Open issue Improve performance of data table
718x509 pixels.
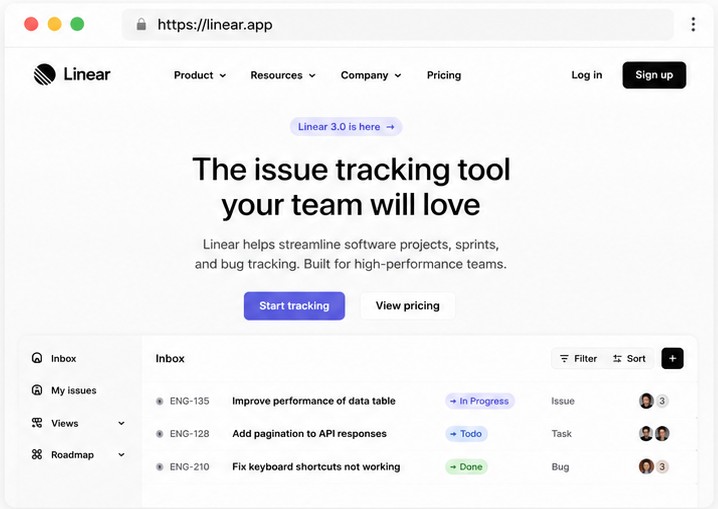(314, 401)
